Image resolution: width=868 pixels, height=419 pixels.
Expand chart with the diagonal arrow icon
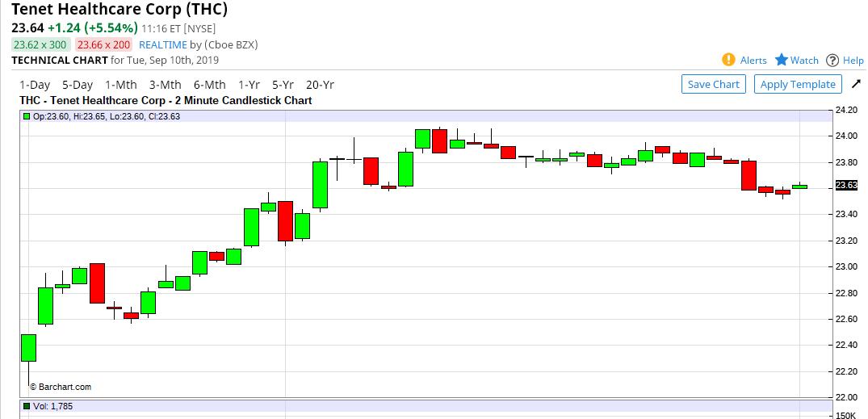857,84
